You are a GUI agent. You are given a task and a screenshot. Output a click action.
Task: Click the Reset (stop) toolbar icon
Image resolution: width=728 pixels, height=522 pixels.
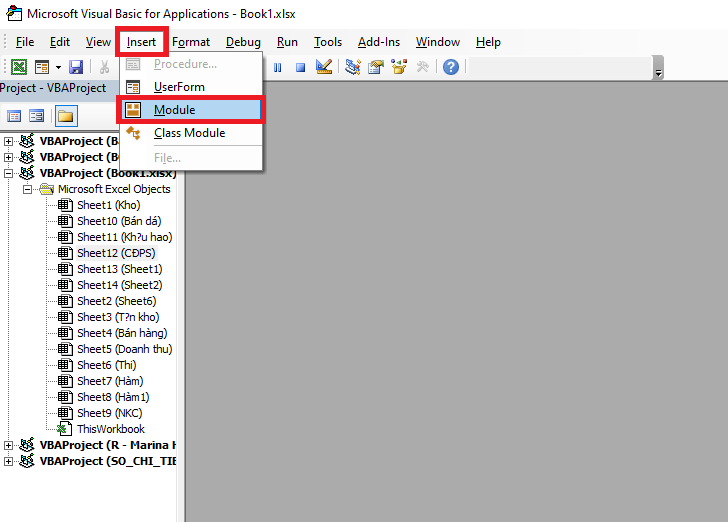pyautogui.click(x=300, y=68)
